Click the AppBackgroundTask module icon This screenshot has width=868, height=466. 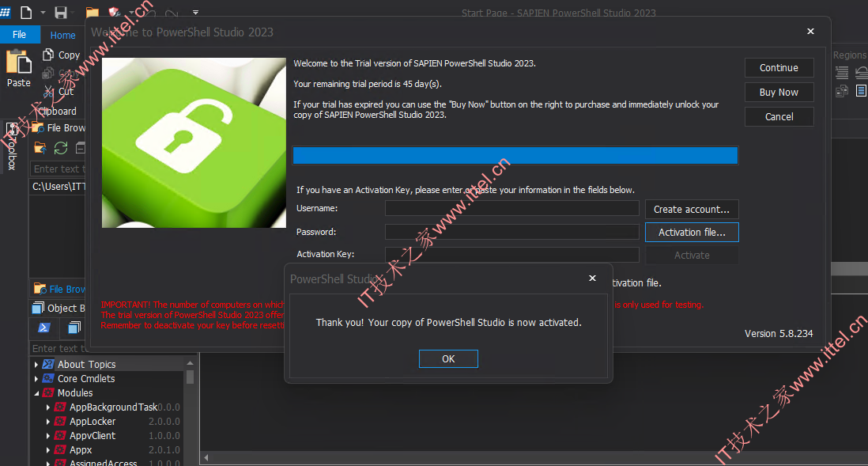coord(60,407)
